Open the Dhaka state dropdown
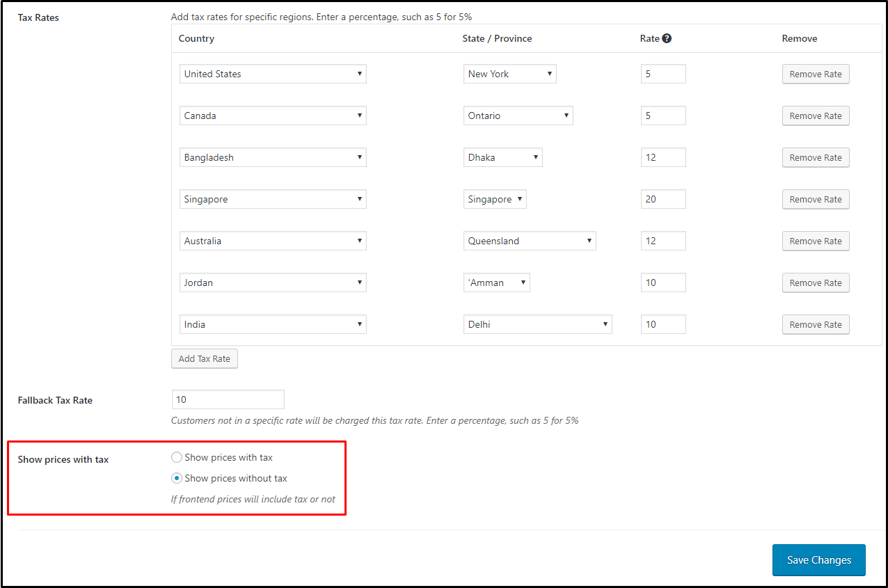Image resolution: width=888 pixels, height=588 pixels. tap(502, 157)
